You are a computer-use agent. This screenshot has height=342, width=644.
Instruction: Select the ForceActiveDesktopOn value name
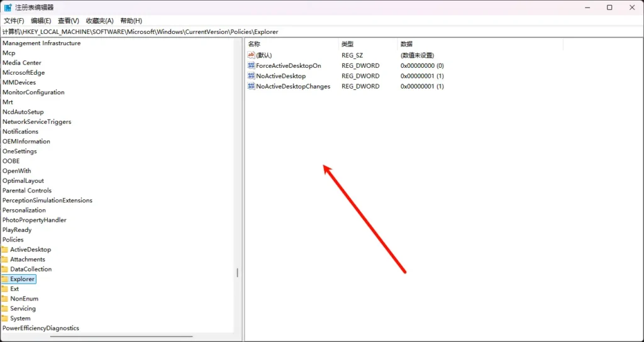point(288,65)
